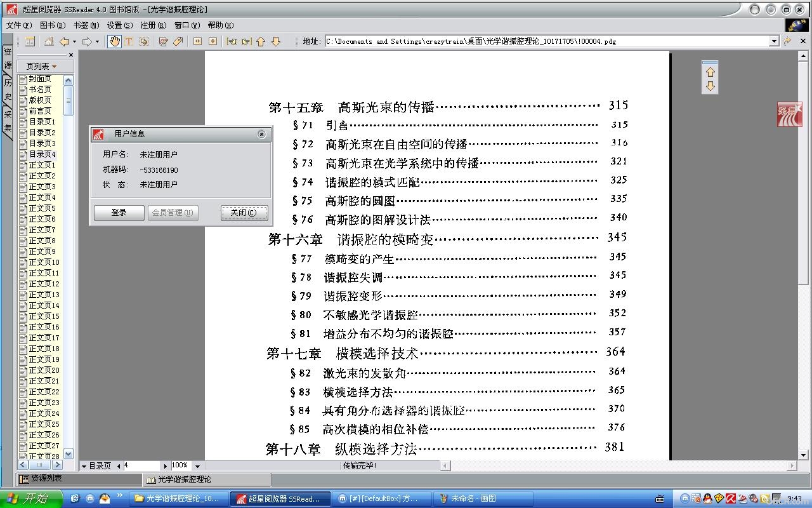Open the address bar dropdown
This screenshot has height=508, width=812.
tap(773, 41)
